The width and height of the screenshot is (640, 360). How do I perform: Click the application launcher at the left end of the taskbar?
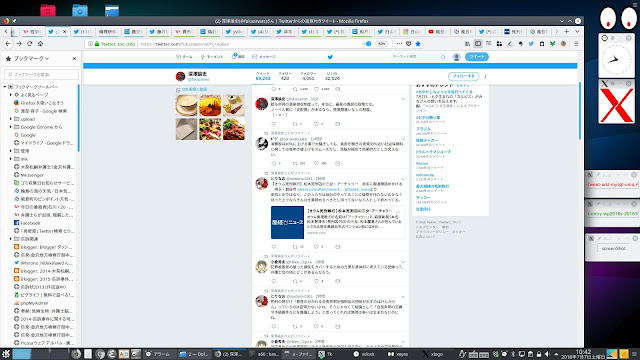tap(6, 354)
